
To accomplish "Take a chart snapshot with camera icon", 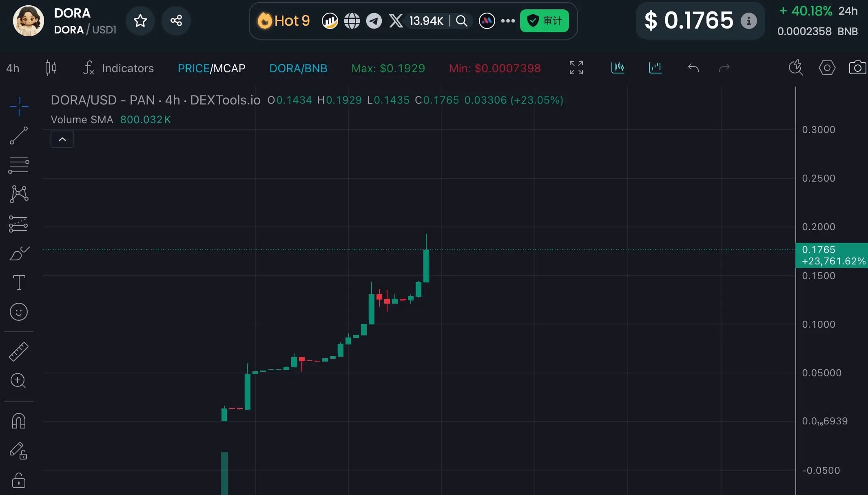I will 857,68.
